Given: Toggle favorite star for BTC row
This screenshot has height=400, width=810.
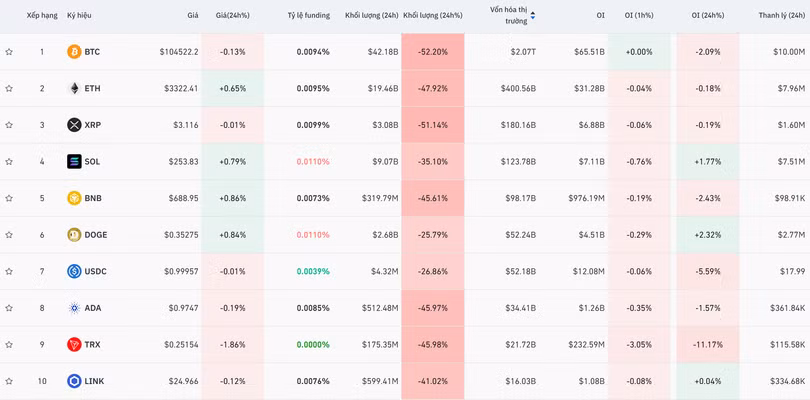Looking at the screenshot, I should click(x=9, y=52).
